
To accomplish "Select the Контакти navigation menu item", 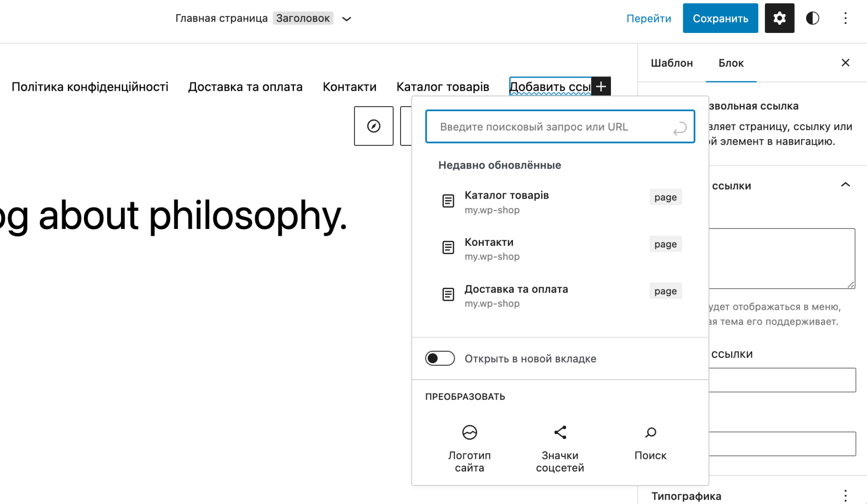I will pyautogui.click(x=349, y=86).
